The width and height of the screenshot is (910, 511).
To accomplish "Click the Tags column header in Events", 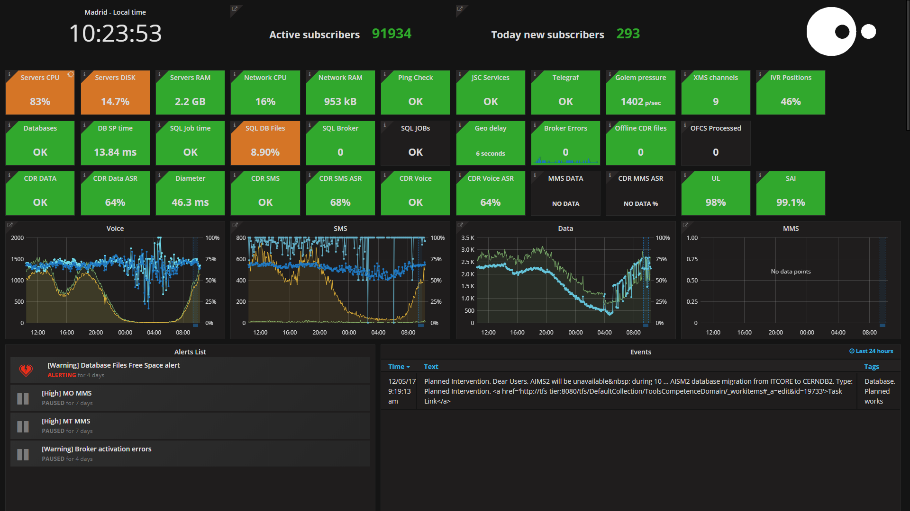I will click(873, 367).
